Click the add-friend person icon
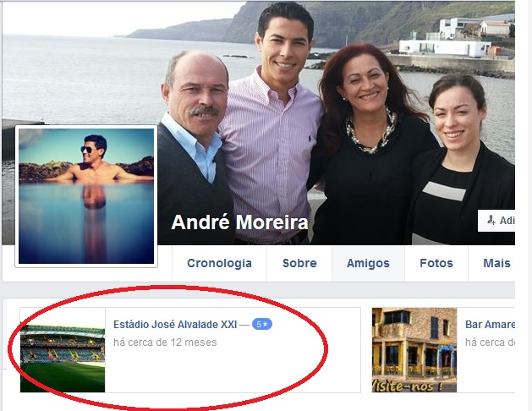The image size is (532, 411). point(491,220)
